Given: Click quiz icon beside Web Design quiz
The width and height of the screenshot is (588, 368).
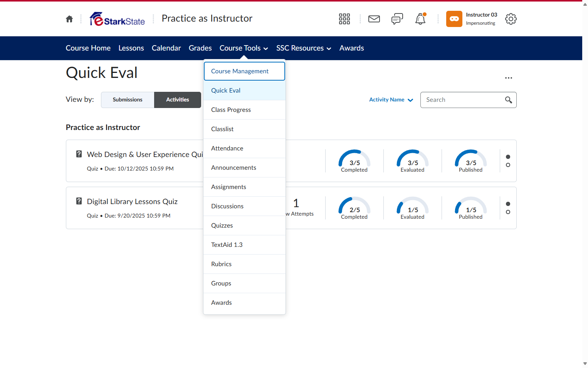Looking at the screenshot, I should 79,154.
